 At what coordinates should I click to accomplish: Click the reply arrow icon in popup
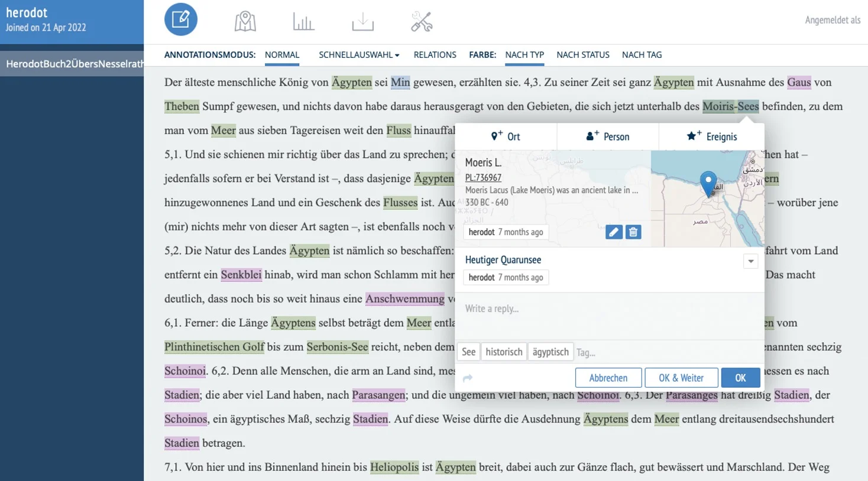[x=468, y=378]
